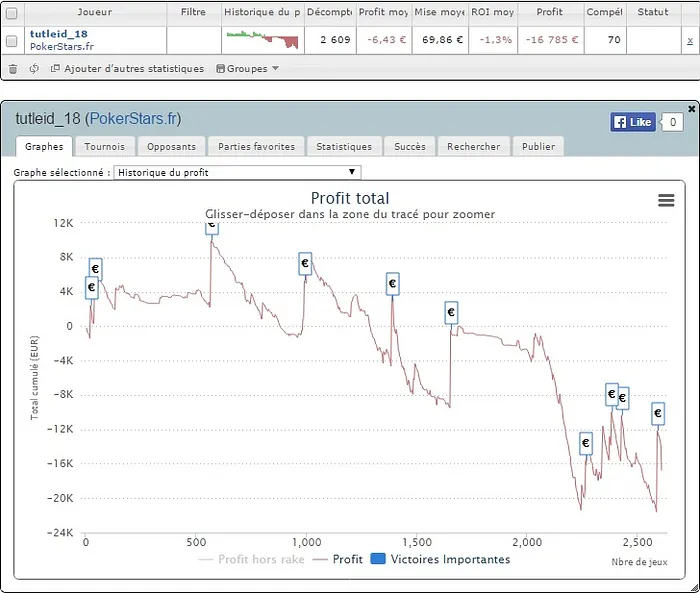Sort by Filtre column header

click(193, 12)
